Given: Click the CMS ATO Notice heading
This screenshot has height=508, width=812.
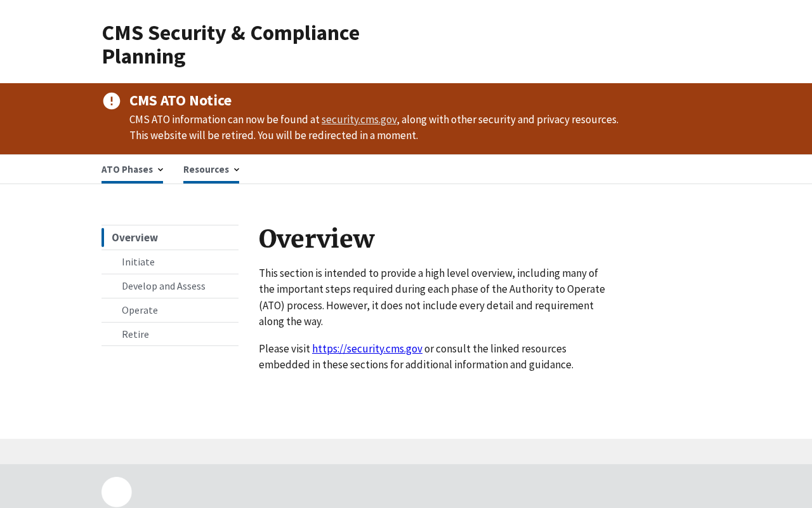Looking at the screenshot, I should [180, 100].
